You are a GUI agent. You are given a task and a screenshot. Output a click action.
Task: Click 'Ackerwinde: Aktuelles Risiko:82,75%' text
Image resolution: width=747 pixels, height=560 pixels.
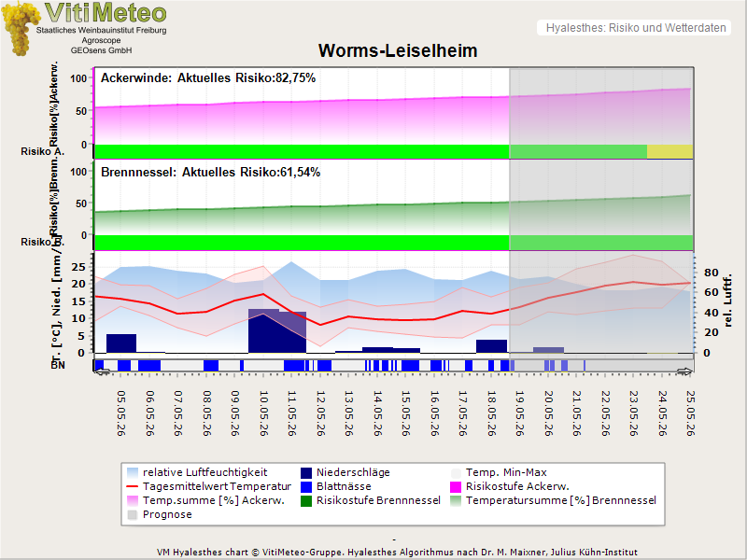tap(208, 78)
